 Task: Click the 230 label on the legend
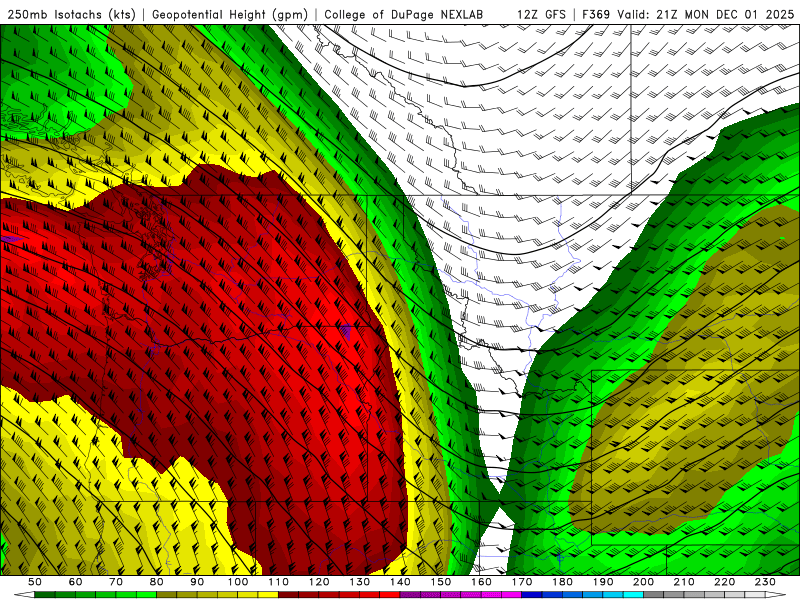pos(765,582)
